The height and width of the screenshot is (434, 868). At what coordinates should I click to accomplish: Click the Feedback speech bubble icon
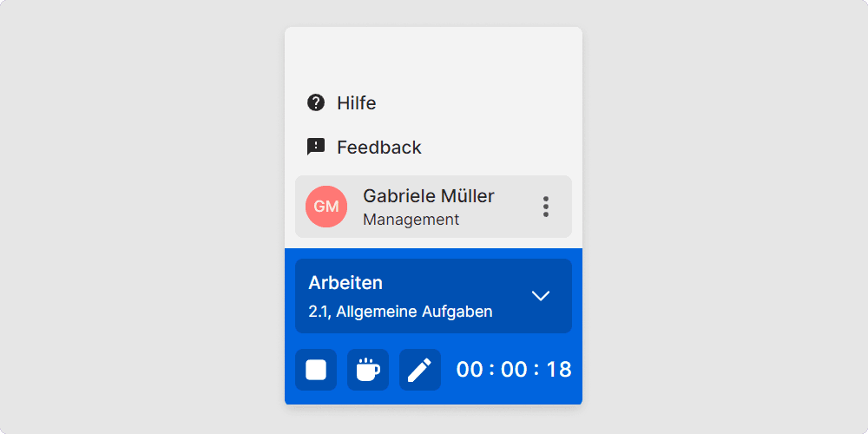316,148
